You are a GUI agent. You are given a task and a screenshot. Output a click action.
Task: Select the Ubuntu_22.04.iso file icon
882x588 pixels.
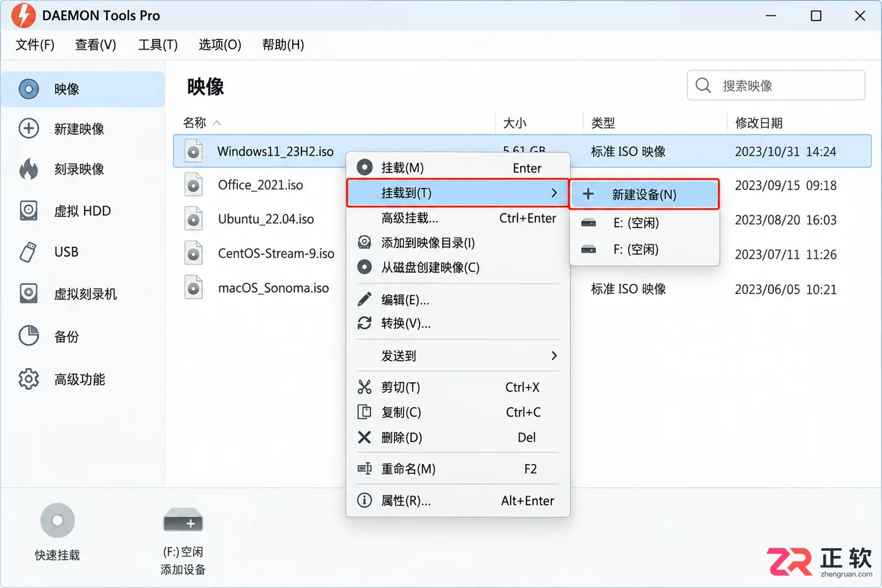tap(194, 219)
